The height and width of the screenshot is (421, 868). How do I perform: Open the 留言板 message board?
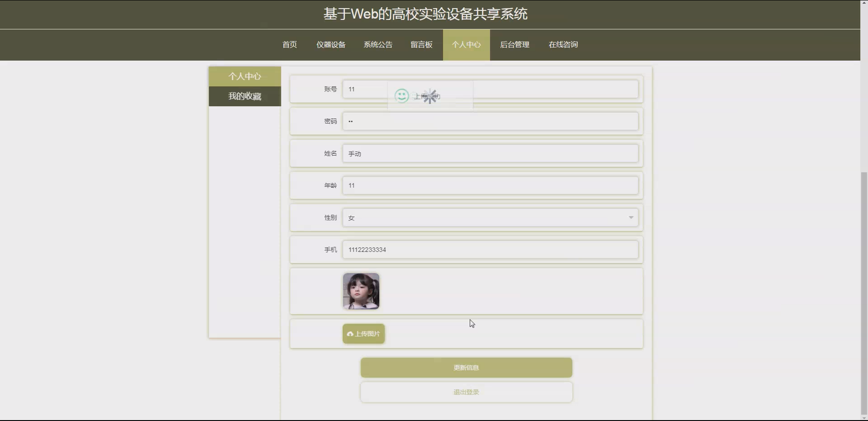[x=421, y=44]
